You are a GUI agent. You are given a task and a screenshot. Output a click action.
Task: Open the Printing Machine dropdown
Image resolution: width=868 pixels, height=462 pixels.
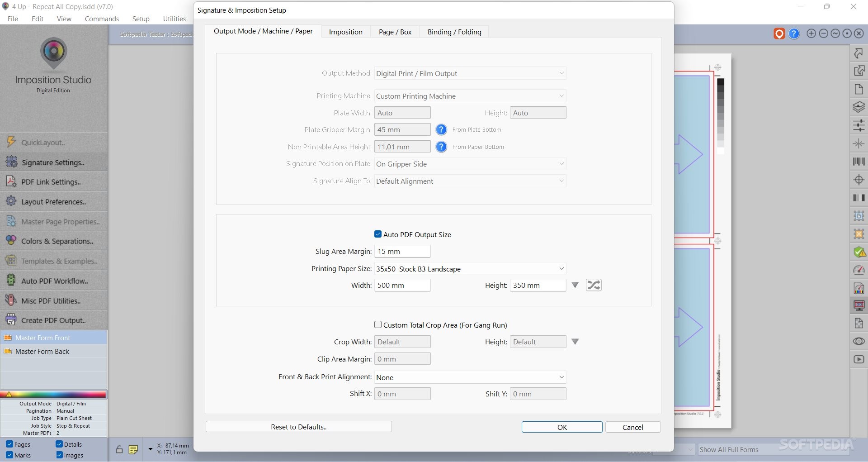[x=470, y=96]
